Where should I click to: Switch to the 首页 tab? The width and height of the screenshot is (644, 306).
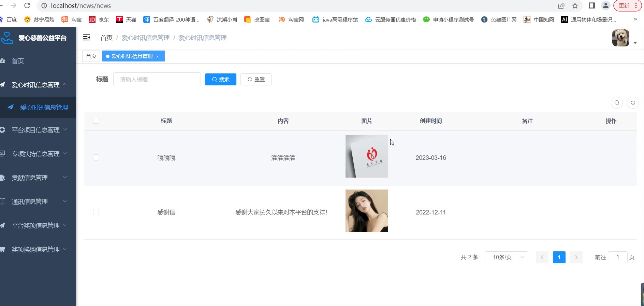(x=91, y=56)
